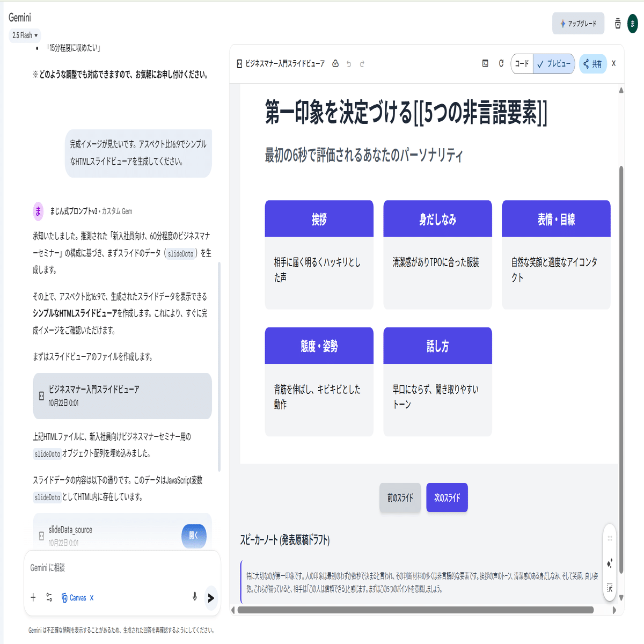Switch to the コード view

[x=522, y=63]
